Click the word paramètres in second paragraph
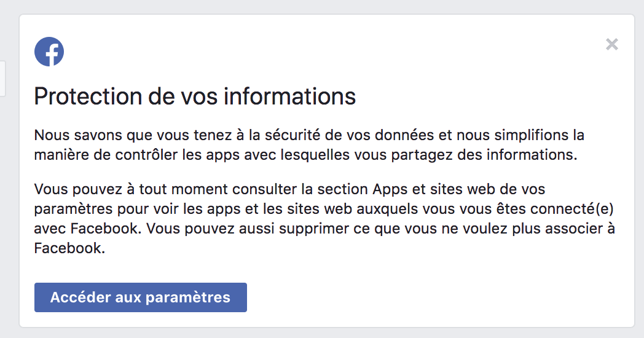 coord(74,209)
